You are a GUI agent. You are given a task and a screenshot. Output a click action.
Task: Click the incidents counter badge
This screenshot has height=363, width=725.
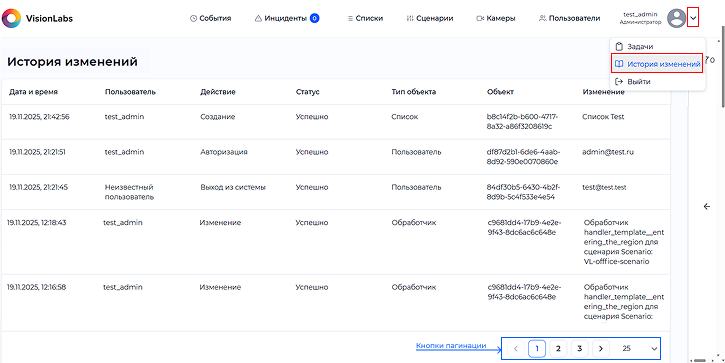314,18
